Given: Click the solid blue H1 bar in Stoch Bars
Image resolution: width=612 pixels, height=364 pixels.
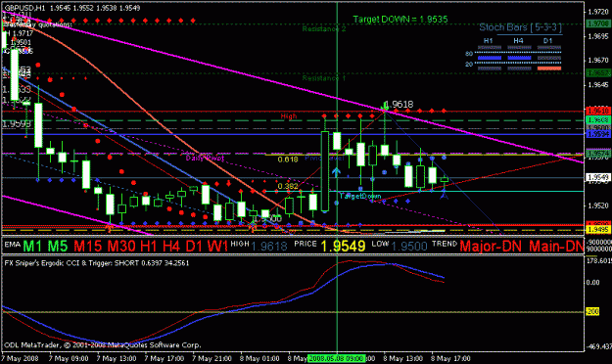Looking at the screenshot, I should 490,58.
